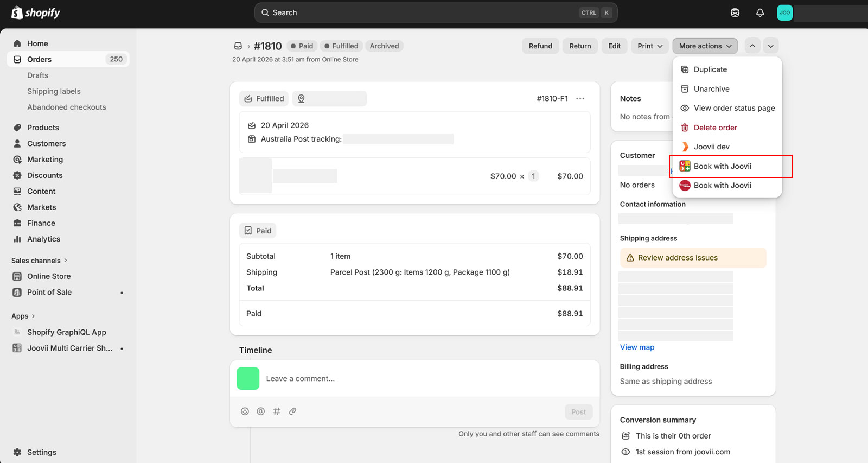Open Markets in the sidebar
This screenshot has height=463, width=868.
coord(68,207)
